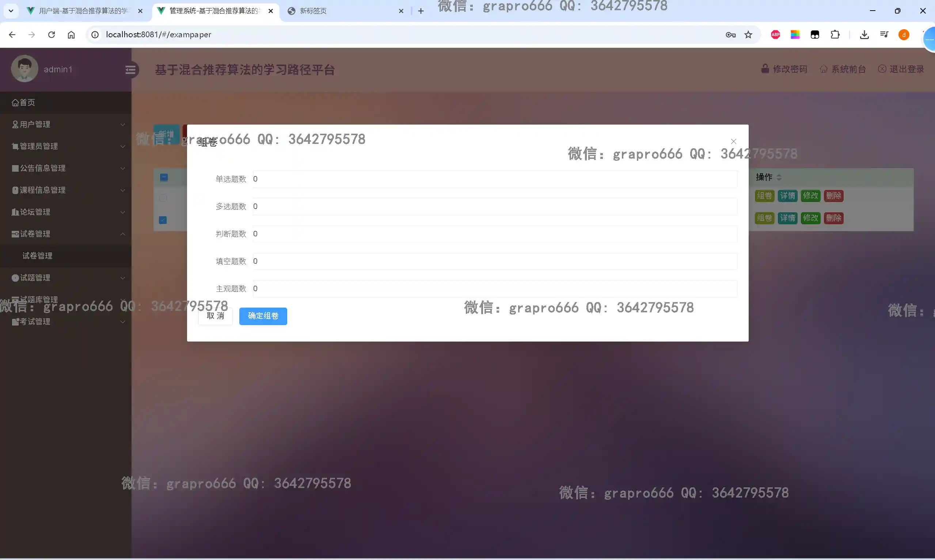Click the 单选题数 input field
This screenshot has height=560, width=935.
tap(494, 179)
